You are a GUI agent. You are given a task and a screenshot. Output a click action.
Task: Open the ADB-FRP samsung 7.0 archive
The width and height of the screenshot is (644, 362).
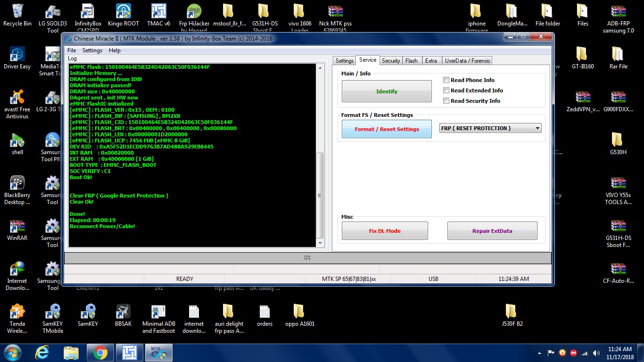click(x=618, y=18)
